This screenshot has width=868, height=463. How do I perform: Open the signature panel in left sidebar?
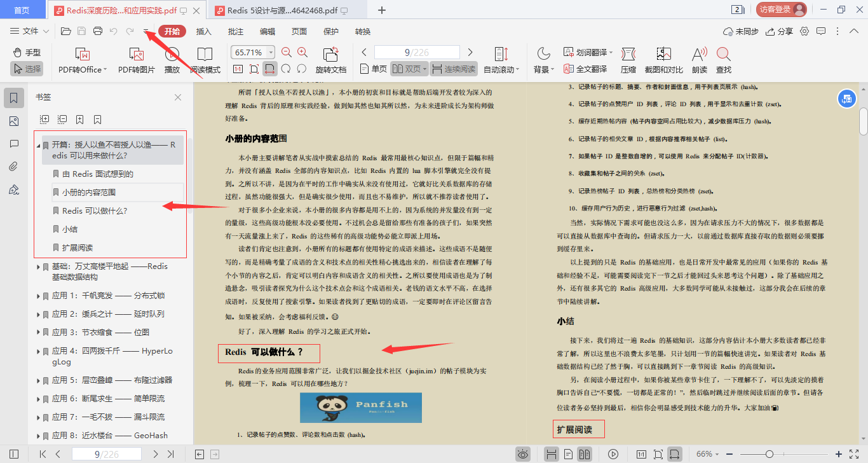pos(14,190)
